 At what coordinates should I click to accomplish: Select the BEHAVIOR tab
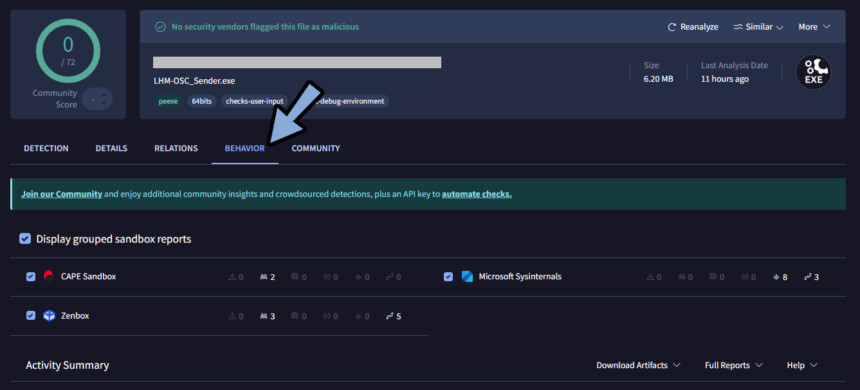(245, 148)
